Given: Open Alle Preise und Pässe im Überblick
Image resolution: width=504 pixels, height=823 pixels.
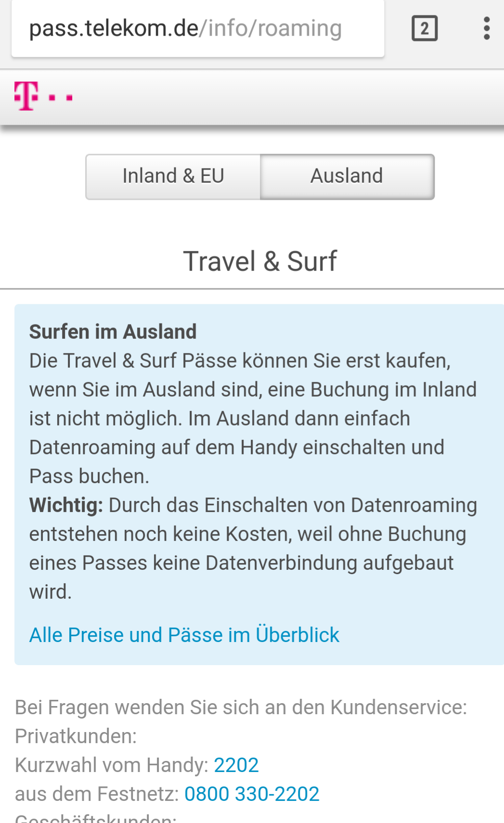Looking at the screenshot, I should (184, 635).
